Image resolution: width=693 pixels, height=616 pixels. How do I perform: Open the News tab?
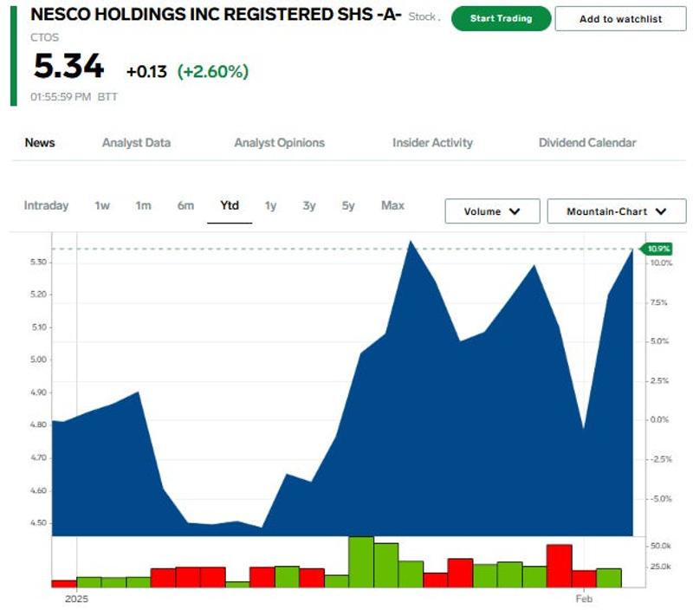40,143
